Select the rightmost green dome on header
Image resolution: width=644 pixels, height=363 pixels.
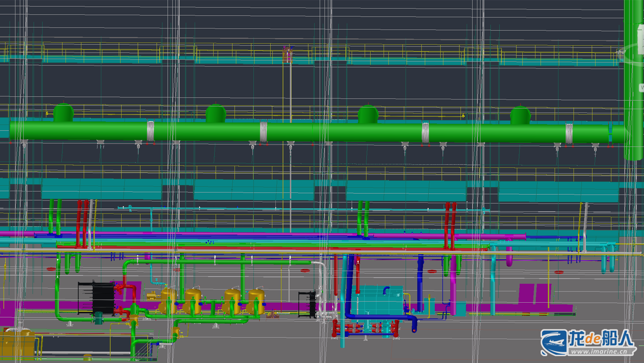(520, 115)
